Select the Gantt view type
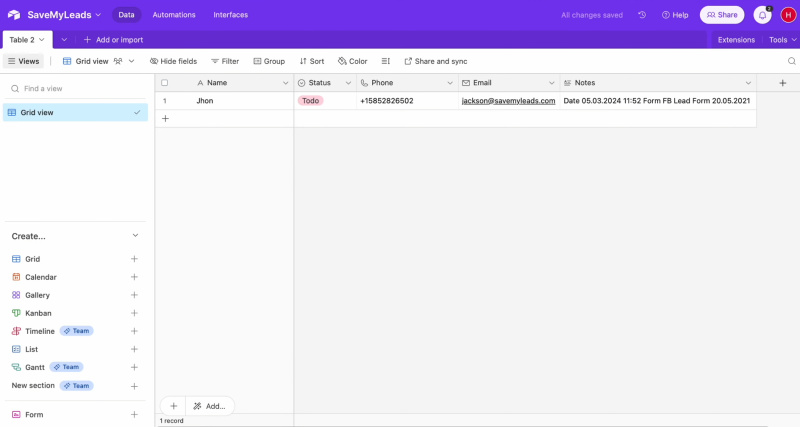The width and height of the screenshot is (800, 427). click(x=35, y=367)
